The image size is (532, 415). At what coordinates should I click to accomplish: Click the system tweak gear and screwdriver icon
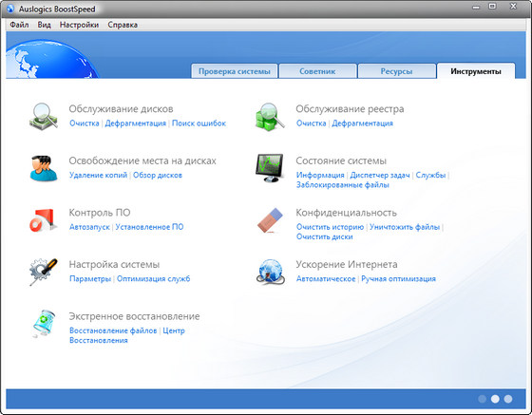[x=43, y=272]
